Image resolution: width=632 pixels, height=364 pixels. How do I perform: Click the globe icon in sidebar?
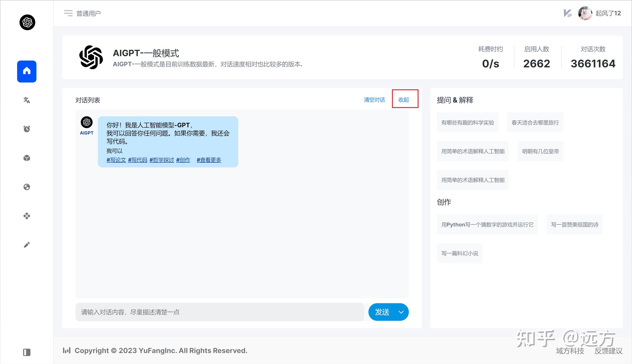click(27, 187)
